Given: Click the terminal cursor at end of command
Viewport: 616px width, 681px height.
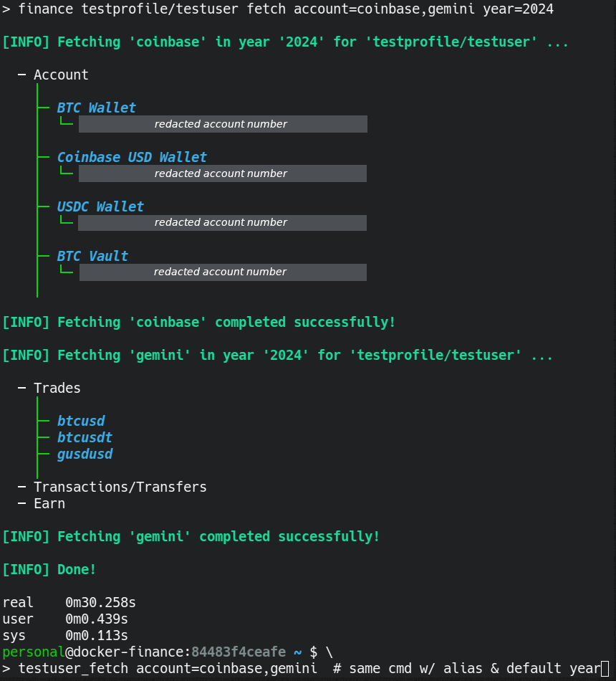Looking at the screenshot, I should (605, 669).
